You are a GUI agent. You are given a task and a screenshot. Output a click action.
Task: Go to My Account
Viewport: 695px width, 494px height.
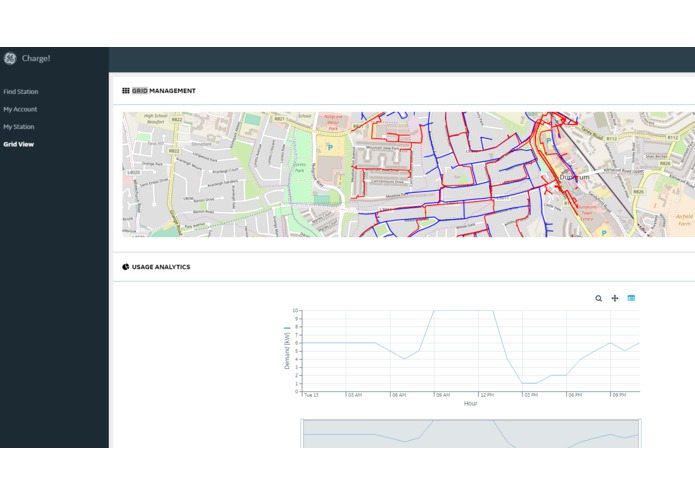[x=20, y=109]
